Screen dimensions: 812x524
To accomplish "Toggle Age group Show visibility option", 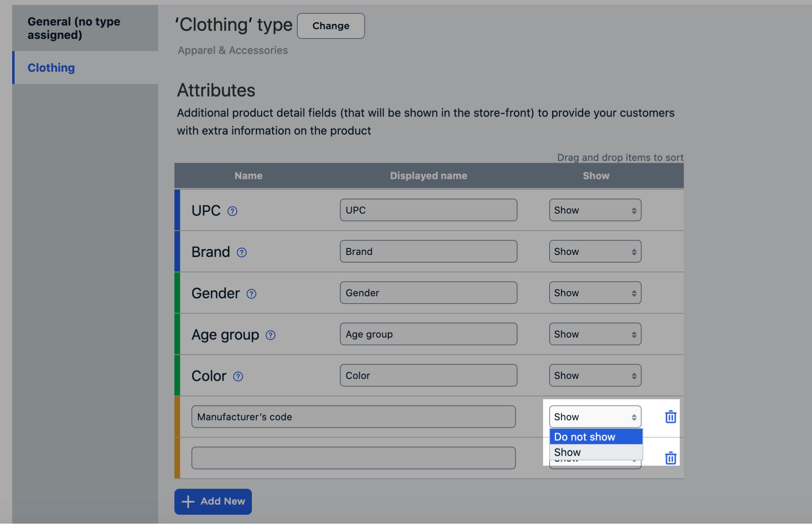I will tap(593, 334).
